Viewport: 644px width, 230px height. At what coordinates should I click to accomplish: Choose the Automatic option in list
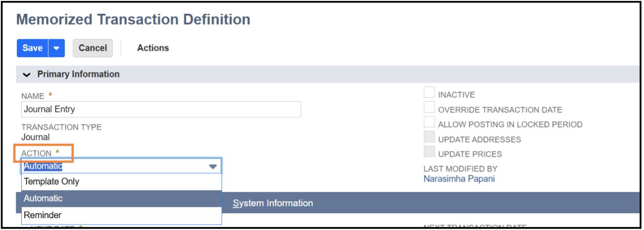point(121,198)
